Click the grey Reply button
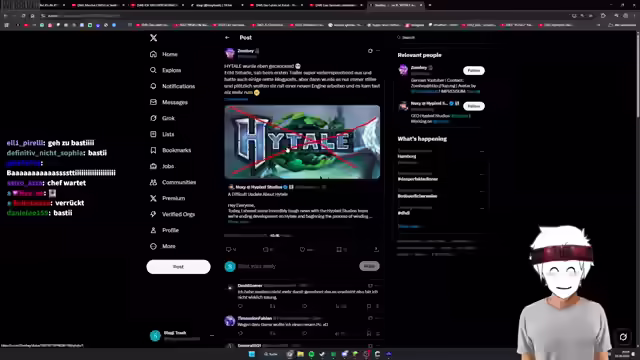The height and width of the screenshot is (360, 640). click(x=369, y=266)
